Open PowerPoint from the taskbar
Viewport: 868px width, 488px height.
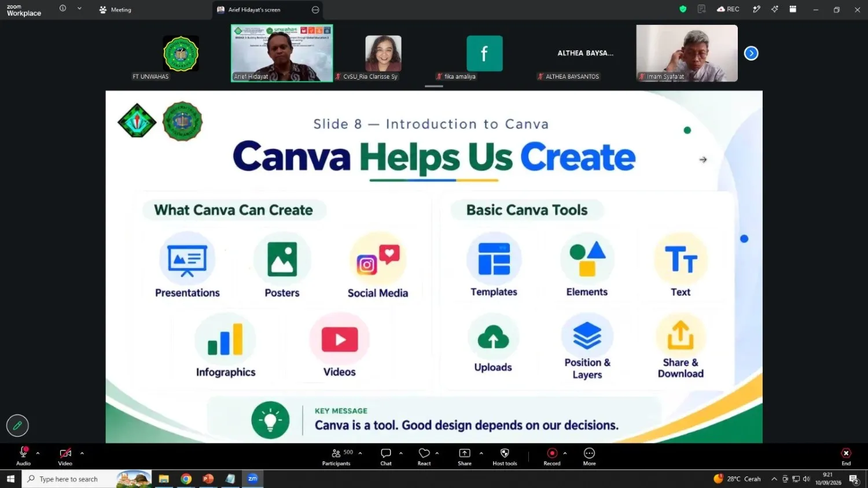coord(208,479)
